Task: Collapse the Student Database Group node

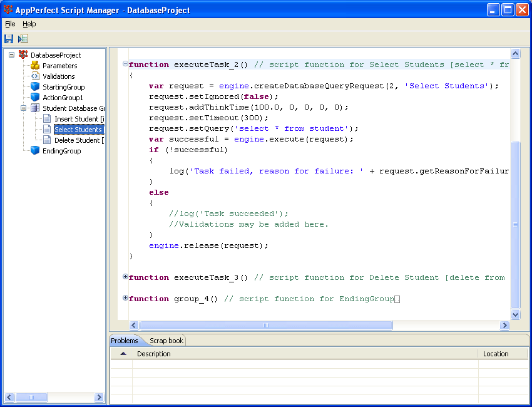Action: click(23, 108)
